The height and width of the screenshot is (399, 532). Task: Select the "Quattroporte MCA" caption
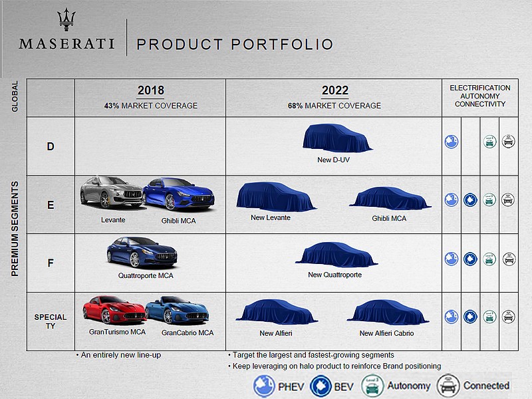click(x=146, y=275)
